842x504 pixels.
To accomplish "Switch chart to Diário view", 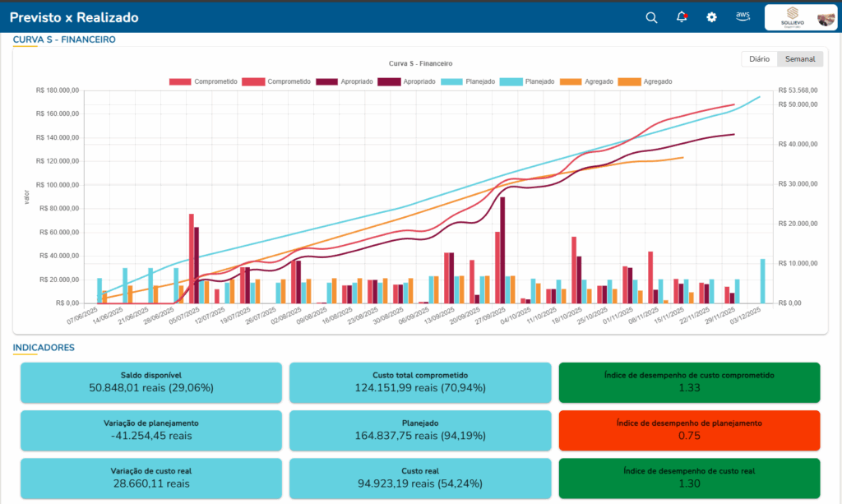I will pos(759,59).
